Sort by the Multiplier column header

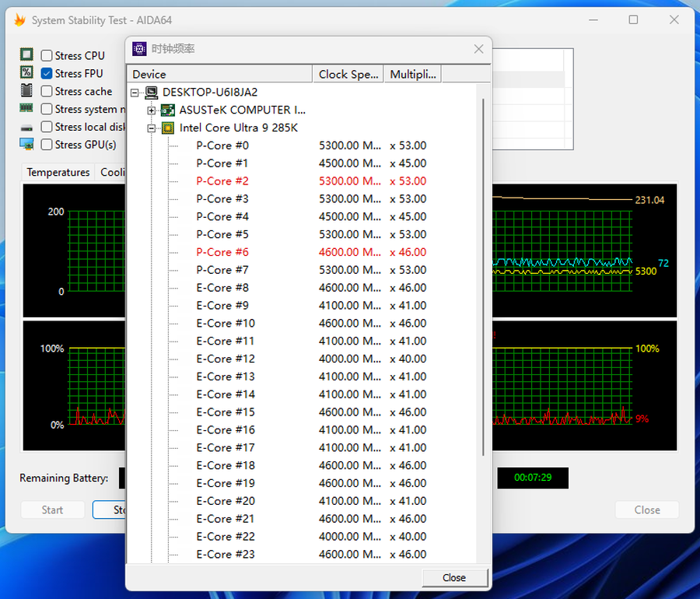pos(413,74)
